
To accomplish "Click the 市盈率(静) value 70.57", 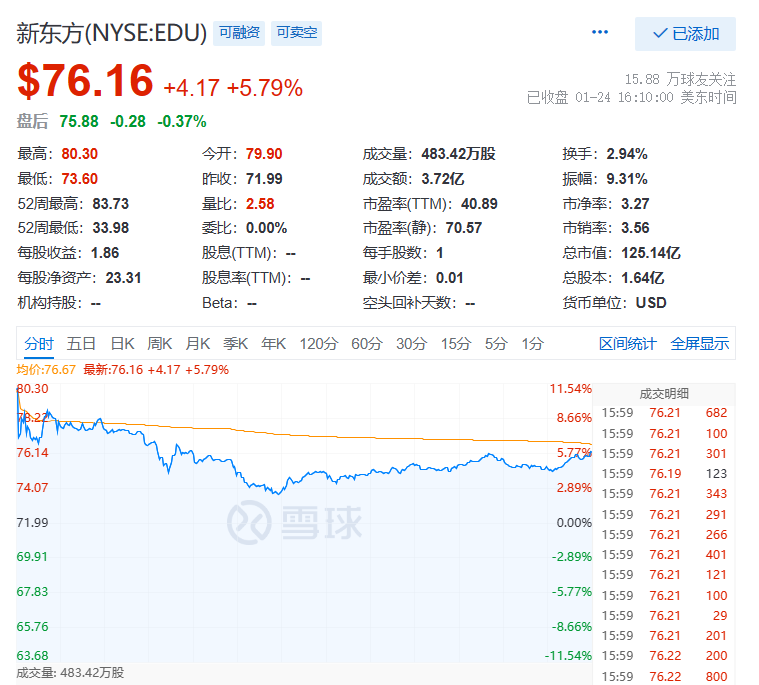I will click(x=464, y=228).
